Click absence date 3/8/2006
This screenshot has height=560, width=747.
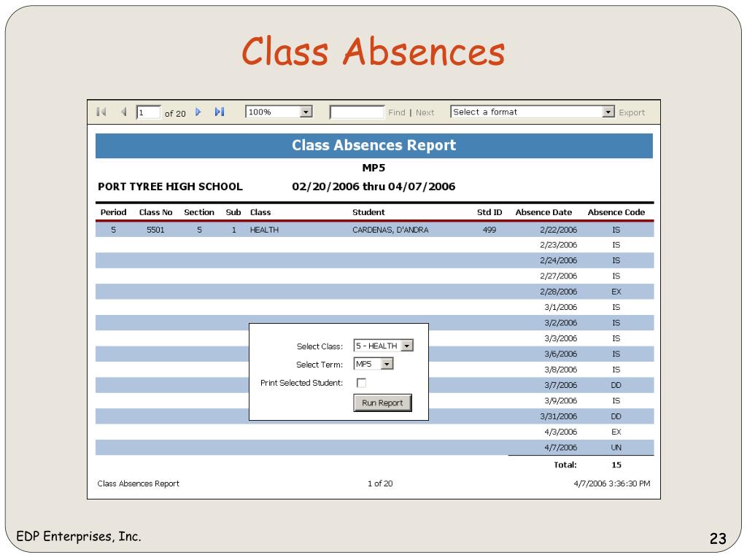click(x=561, y=370)
